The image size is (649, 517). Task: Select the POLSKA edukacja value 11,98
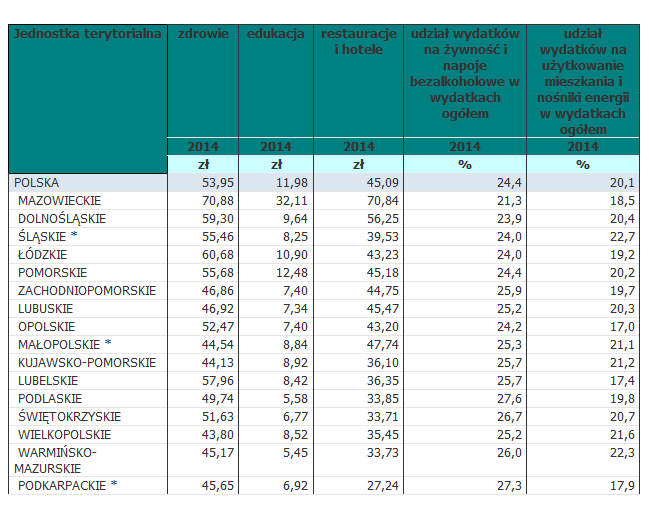tap(292, 183)
